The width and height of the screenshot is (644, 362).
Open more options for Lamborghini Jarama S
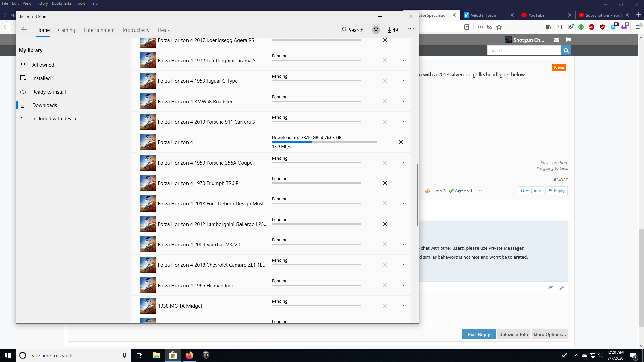coord(401,60)
